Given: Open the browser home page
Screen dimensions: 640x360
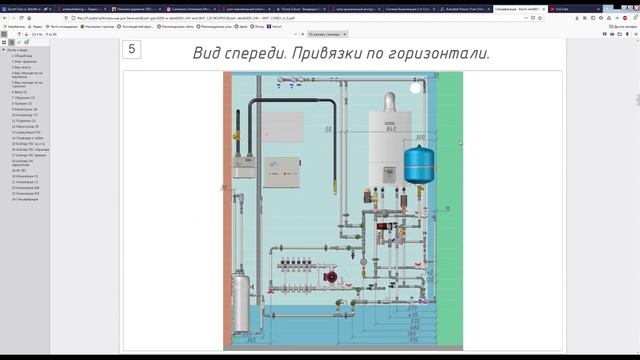Looking at the screenshot, I should click(x=29, y=18).
